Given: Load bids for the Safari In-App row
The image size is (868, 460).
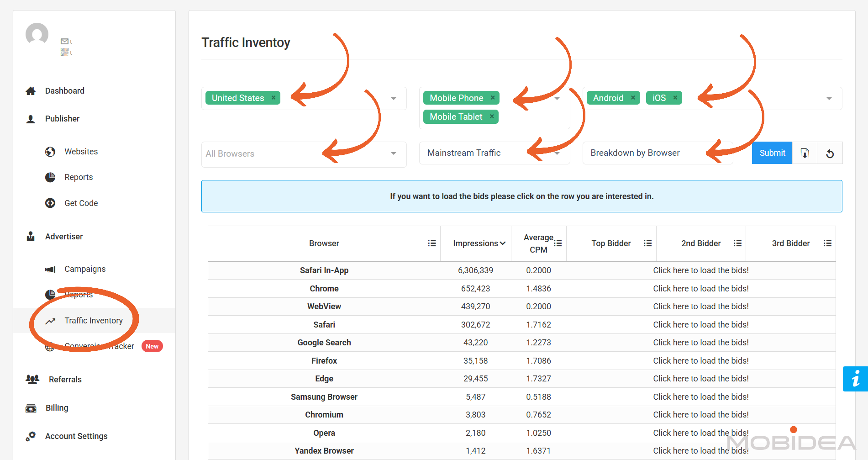Looking at the screenshot, I should [701, 270].
